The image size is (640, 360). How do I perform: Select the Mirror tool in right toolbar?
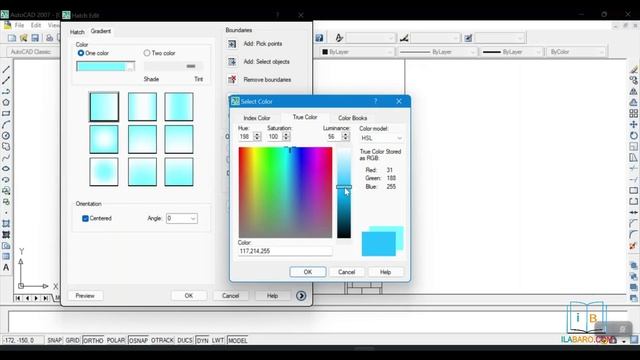(633, 91)
